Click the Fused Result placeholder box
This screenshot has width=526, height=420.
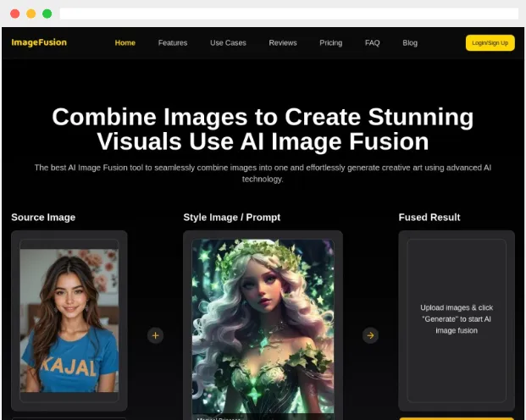coord(457,319)
